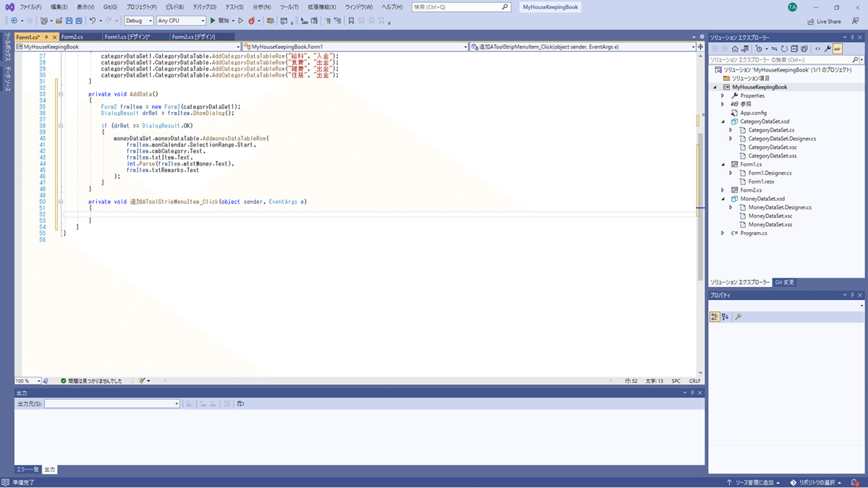Click the Save All toolbar icon
The width and height of the screenshot is (868, 488).
click(79, 21)
